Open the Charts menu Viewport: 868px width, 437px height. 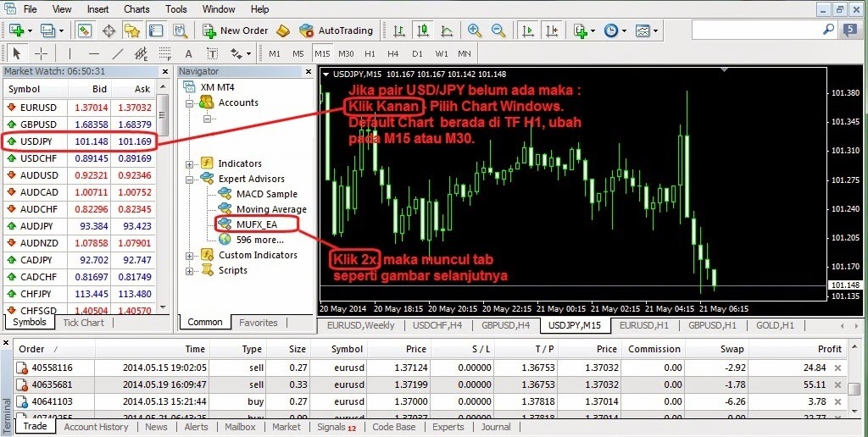click(136, 8)
